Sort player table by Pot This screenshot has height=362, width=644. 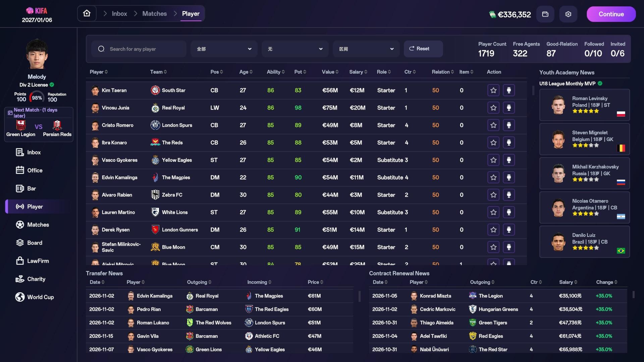click(300, 72)
